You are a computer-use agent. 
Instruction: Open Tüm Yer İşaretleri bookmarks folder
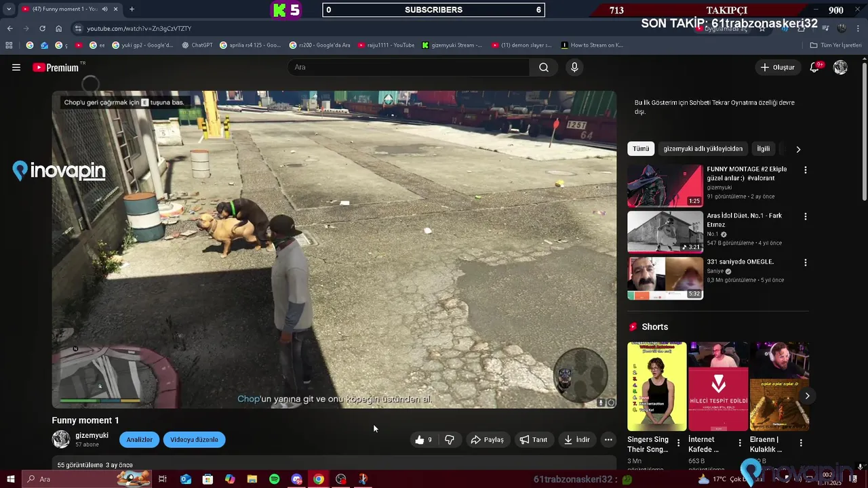tap(835, 45)
